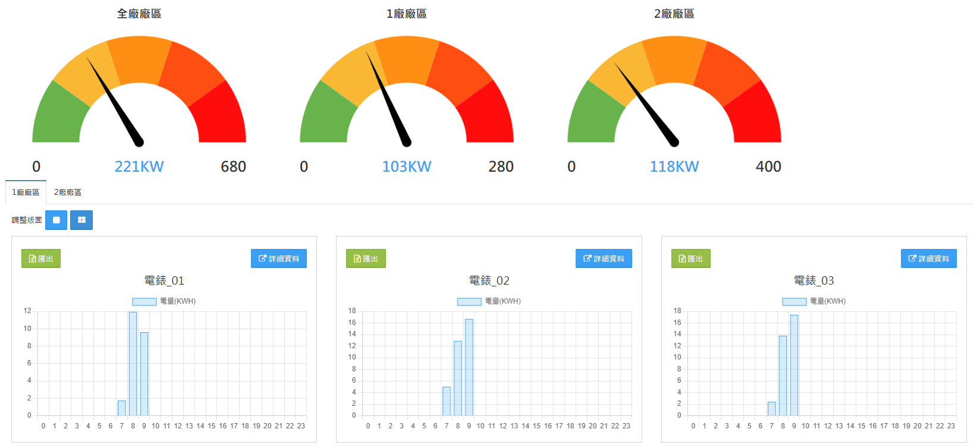Toggle 電量(KWH) legend in 電錶_01 chart

[164, 301]
